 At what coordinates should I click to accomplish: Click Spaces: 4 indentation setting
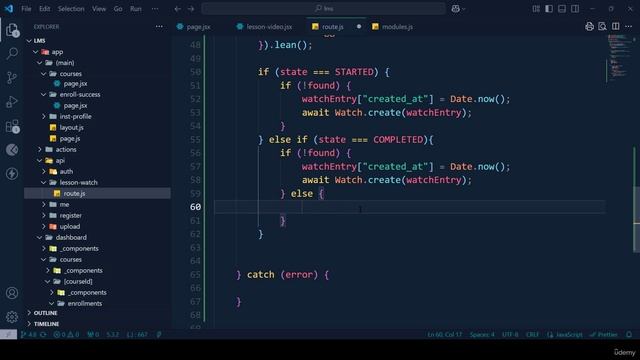pos(482,334)
